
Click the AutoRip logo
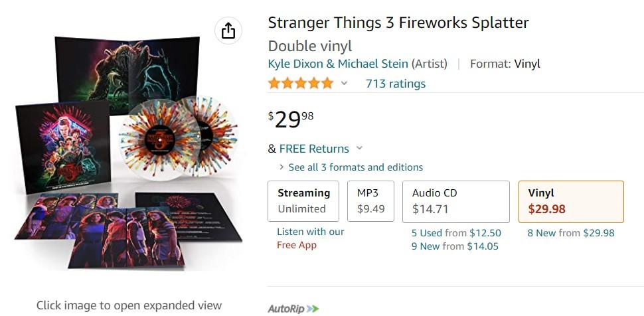pos(293,309)
